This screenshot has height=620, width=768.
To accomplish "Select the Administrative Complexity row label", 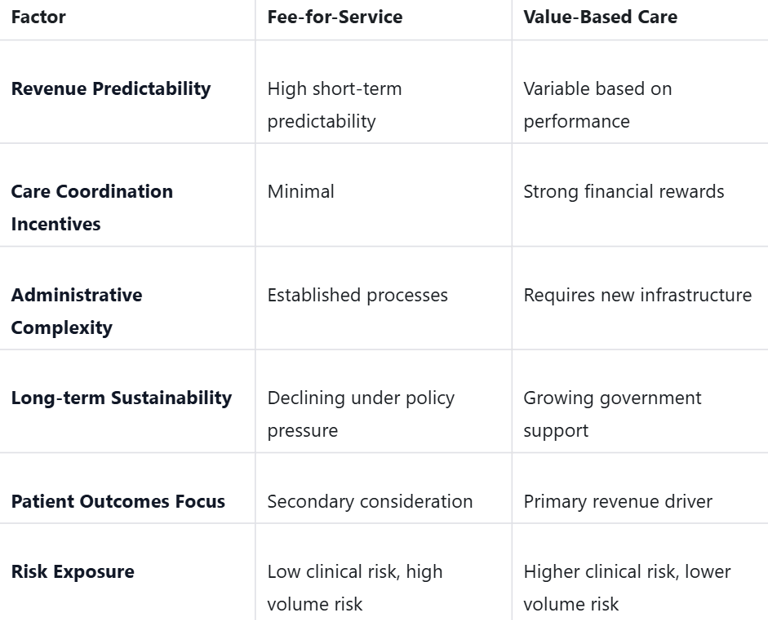I will pyautogui.click(x=77, y=311).
